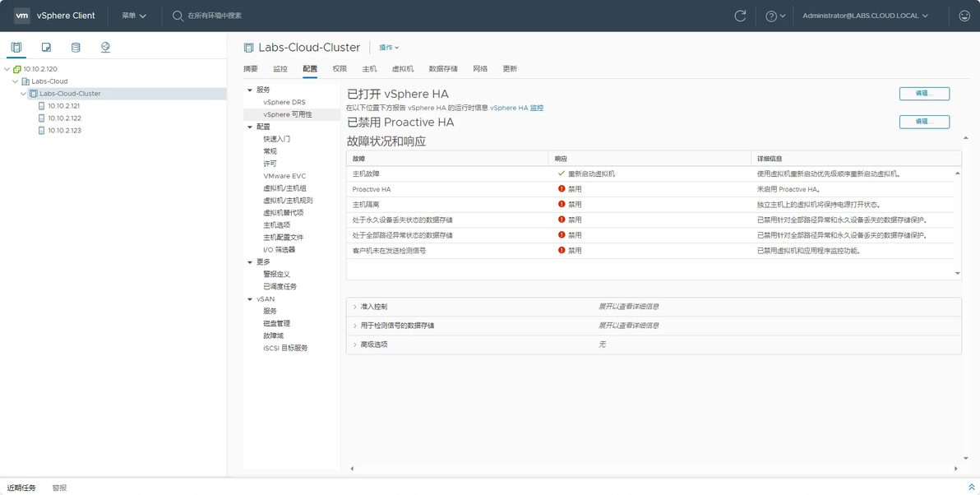Click the Labs-Cloud datacenter icon
This screenshot has height=495, width=980.
[25, 81]
